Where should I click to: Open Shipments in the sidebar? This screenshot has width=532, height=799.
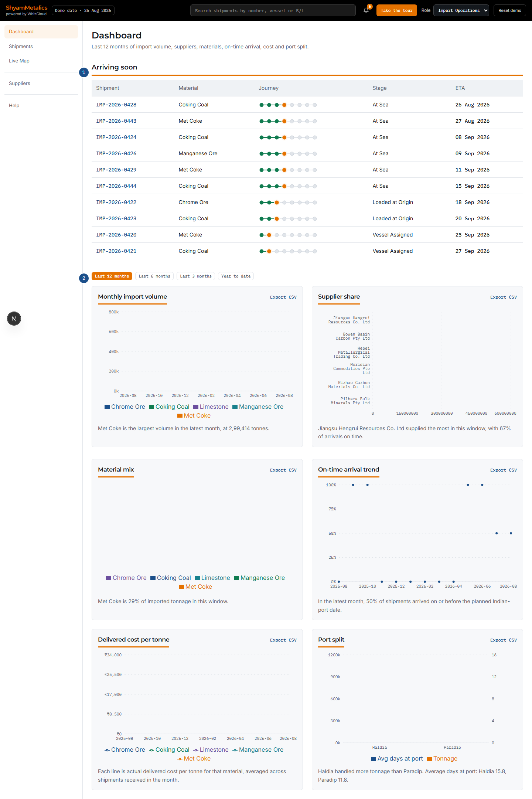pyautogui.click(x=41, y=46)
